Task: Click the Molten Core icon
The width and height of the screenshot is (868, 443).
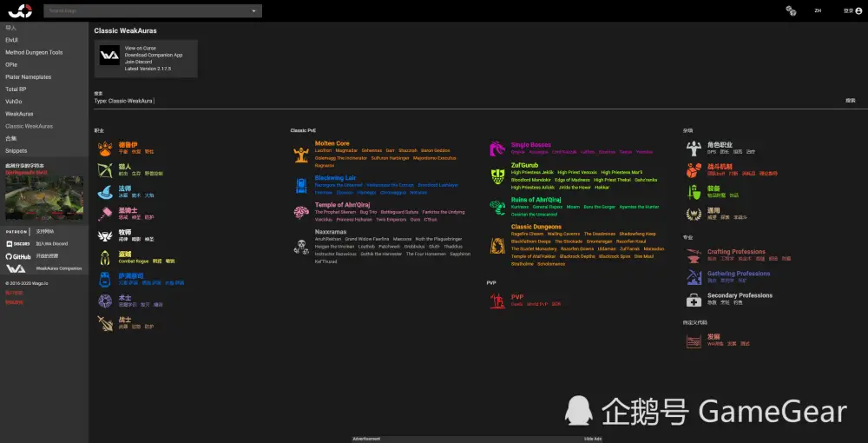Action: [301, 155]
